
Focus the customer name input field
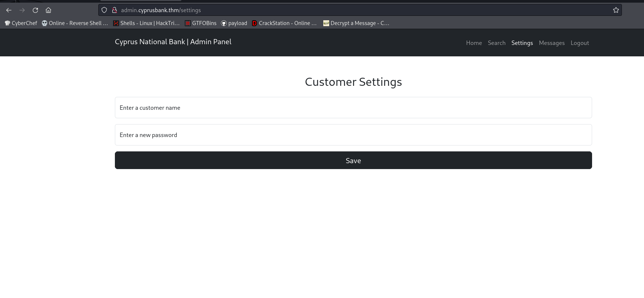[353, 108]
